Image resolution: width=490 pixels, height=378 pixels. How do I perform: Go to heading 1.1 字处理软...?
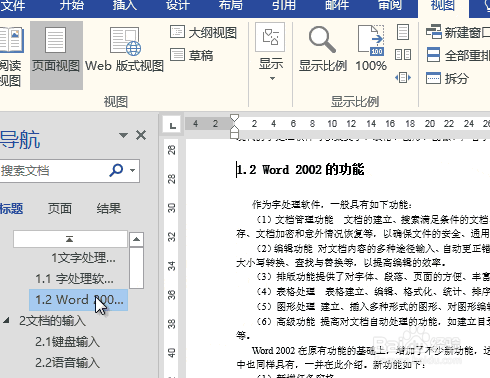74,279
